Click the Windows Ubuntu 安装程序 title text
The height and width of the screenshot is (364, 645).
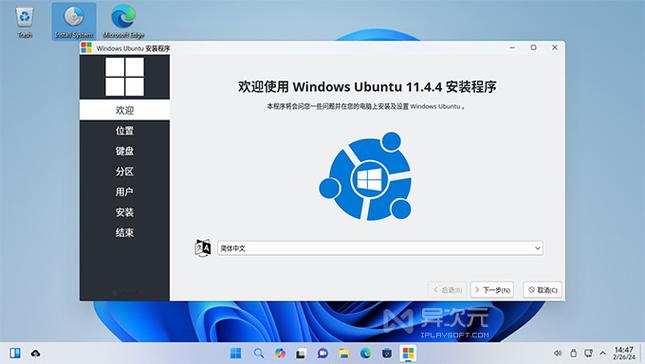coord(133,48)
